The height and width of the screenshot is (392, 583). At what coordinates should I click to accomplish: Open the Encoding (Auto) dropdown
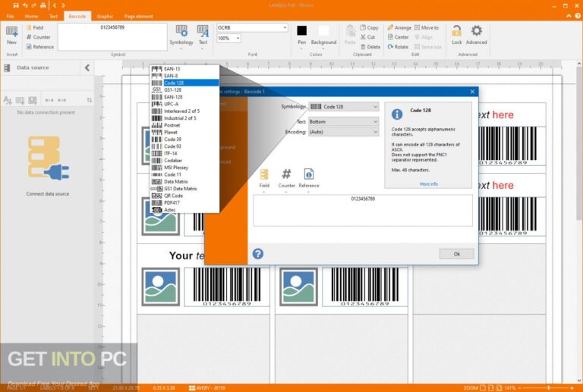pos(344,132)
